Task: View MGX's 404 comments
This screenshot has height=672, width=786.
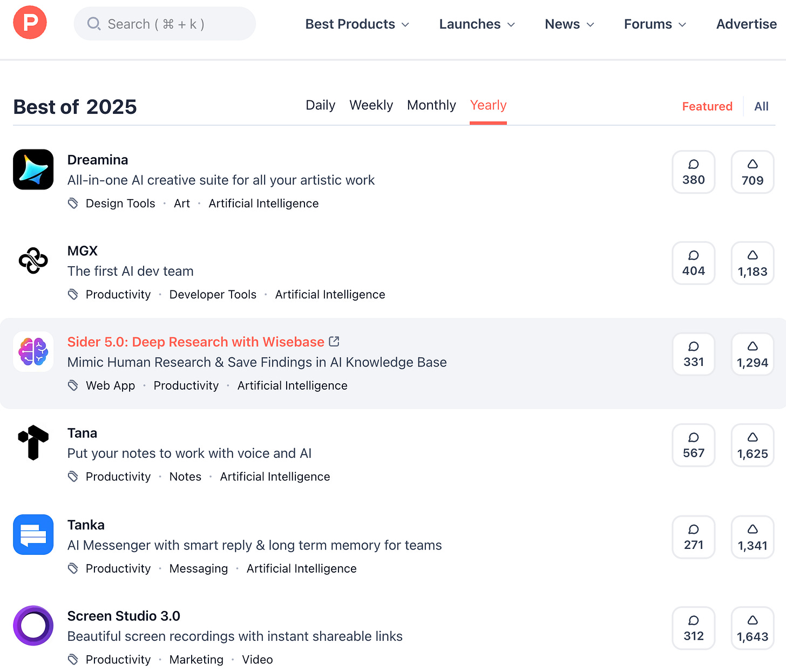Action: tap(694, 263)
